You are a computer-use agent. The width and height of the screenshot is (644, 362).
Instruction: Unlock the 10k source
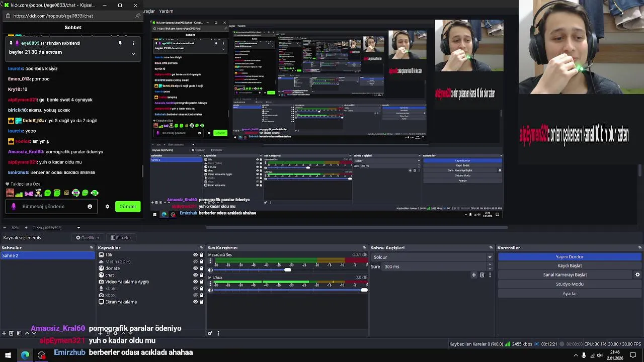coord(202,255)
